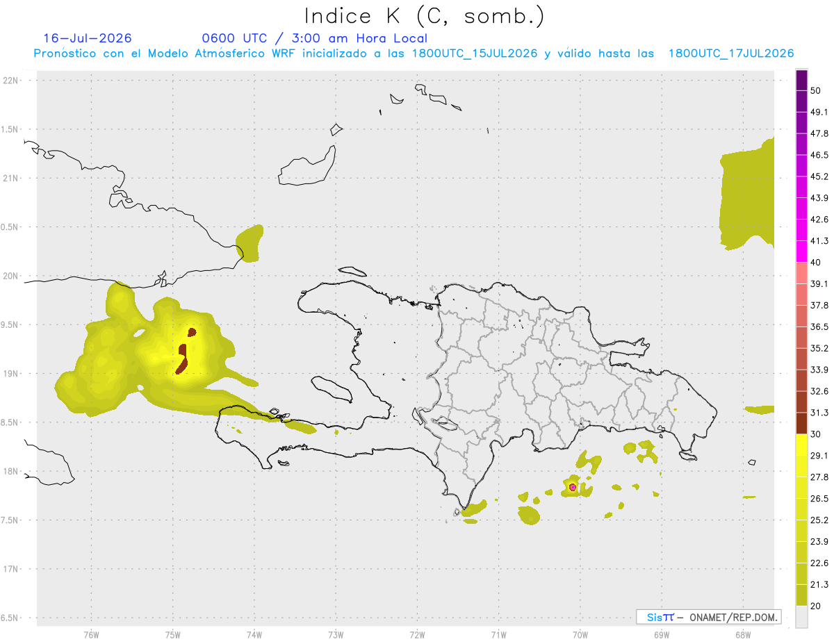
Task: Click the "SisTT – ONAMET/REP.DOM." credit box
Action: (709, 617)
